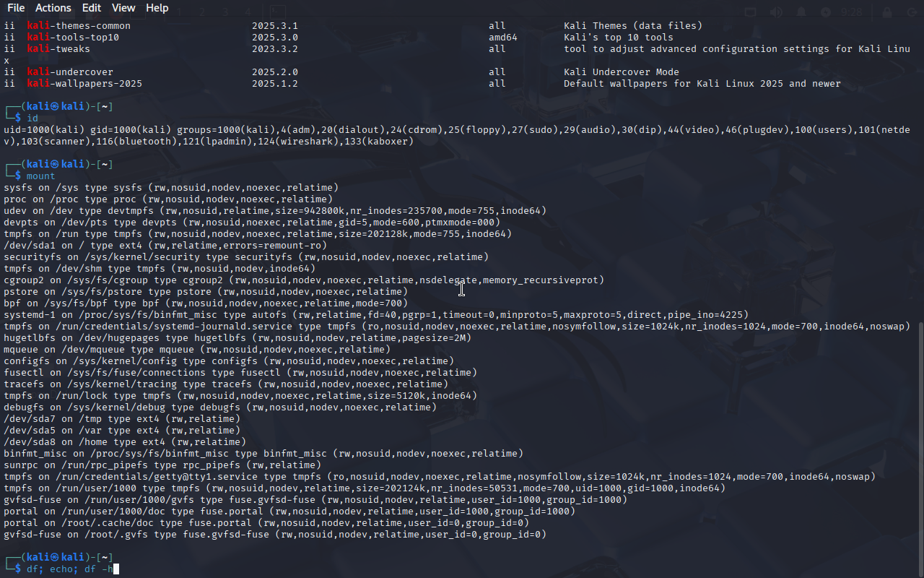Click the 'Kali Undercover Mode' description
924x578 pixels.
tap(622, 72)
